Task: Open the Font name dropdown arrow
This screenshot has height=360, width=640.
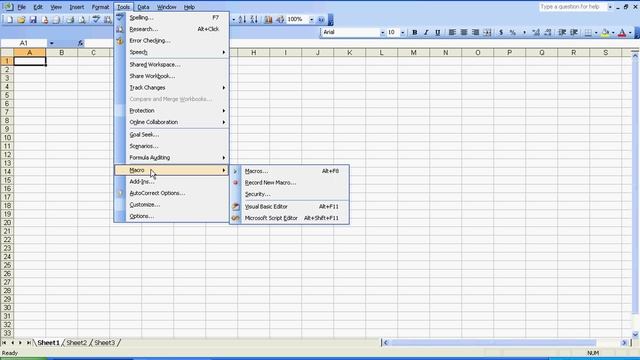Action: tap(382, 32)
